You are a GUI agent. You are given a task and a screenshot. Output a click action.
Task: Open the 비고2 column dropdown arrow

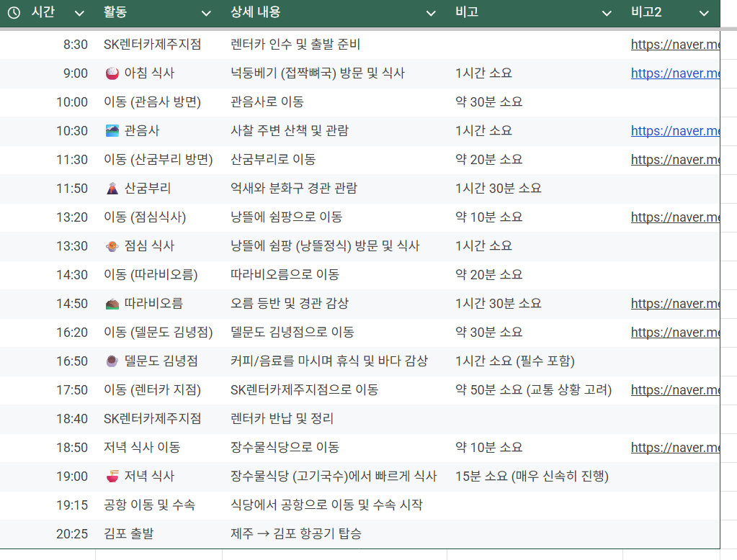(704, 13)
